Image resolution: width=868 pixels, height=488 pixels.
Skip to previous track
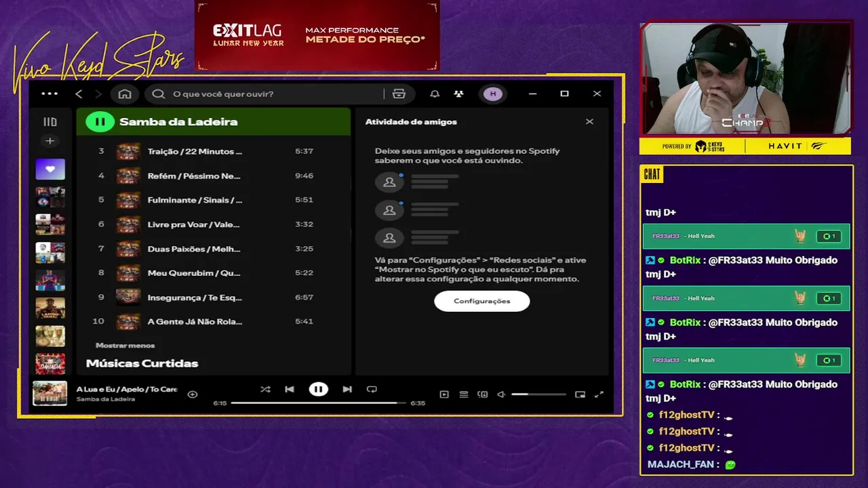click(290, 389)
